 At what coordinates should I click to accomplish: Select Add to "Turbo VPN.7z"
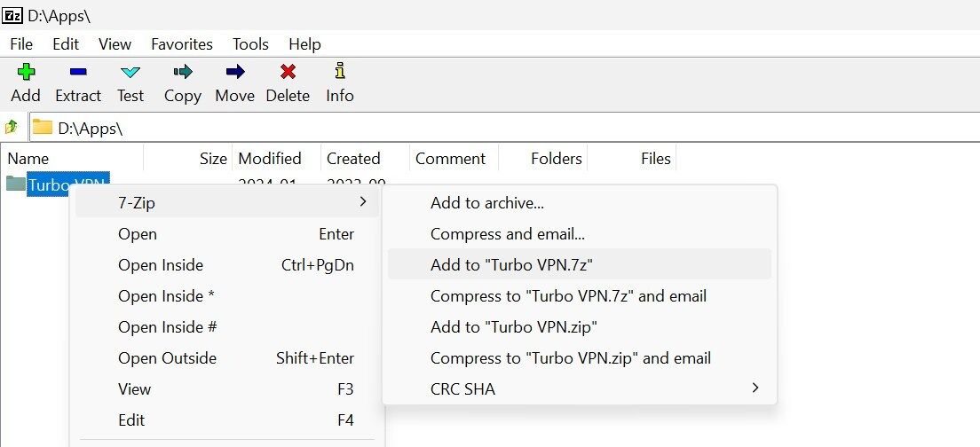click(580, 264)
